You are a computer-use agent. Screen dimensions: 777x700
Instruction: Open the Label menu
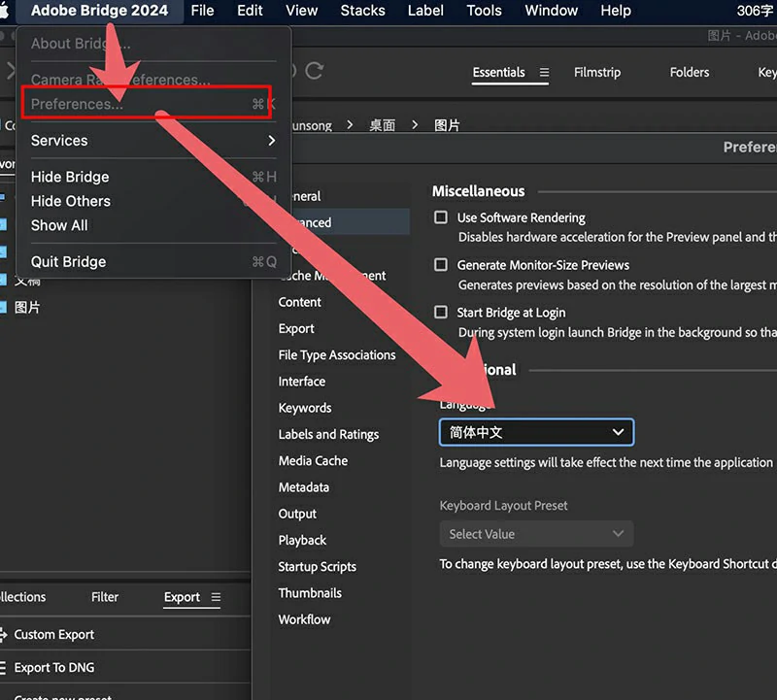(425, 11)
